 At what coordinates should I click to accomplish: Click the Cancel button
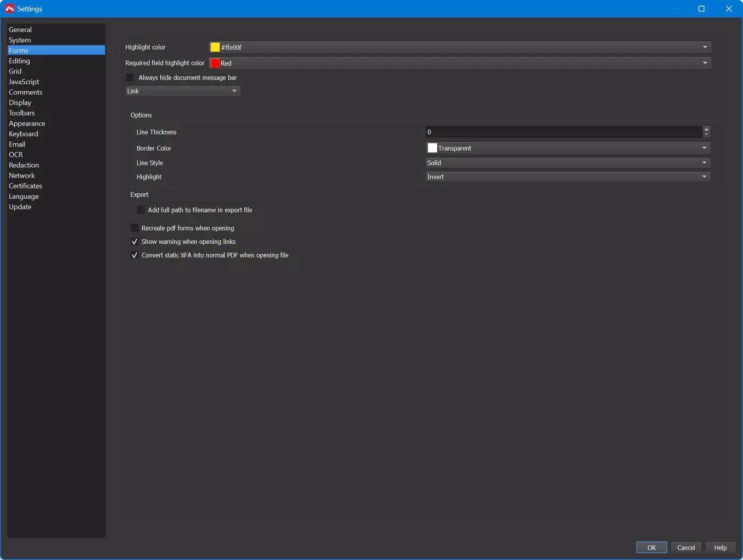(686, 547)
